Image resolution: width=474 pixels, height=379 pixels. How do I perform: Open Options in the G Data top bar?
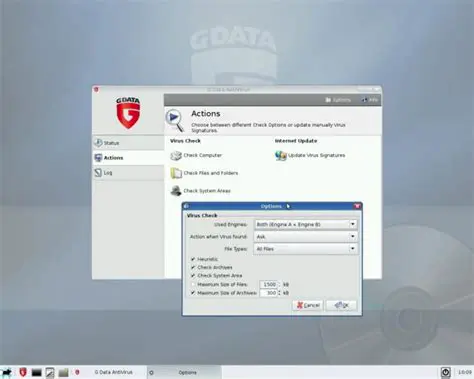(338, 100)
